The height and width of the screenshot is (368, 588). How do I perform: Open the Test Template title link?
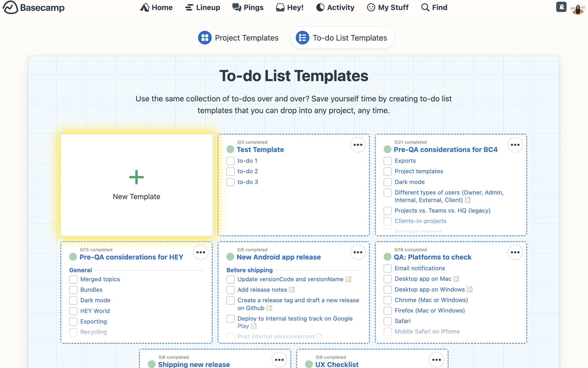pos(260,150)
